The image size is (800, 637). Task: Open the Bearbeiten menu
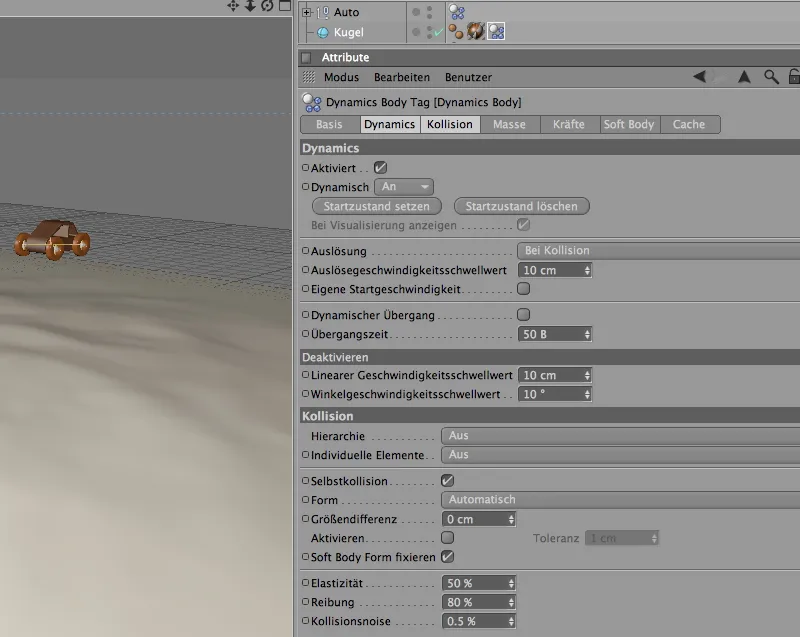pyautogui.click(x=402, y=77)
